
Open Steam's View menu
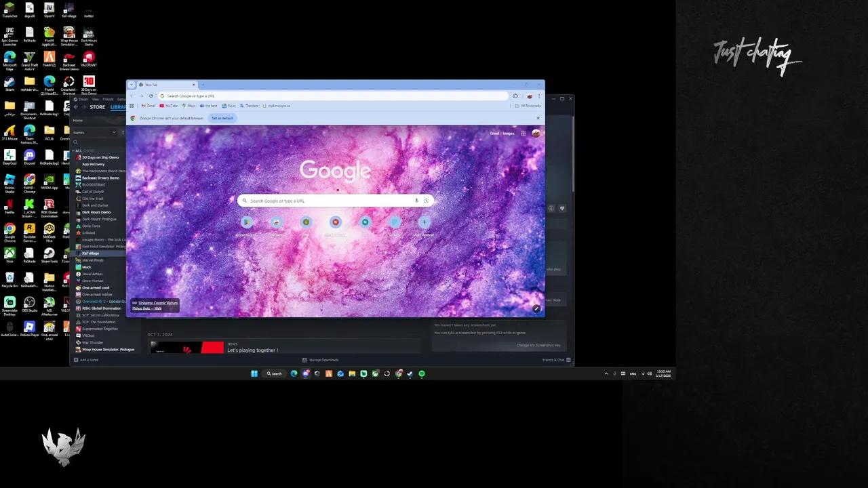coord(95,99)
